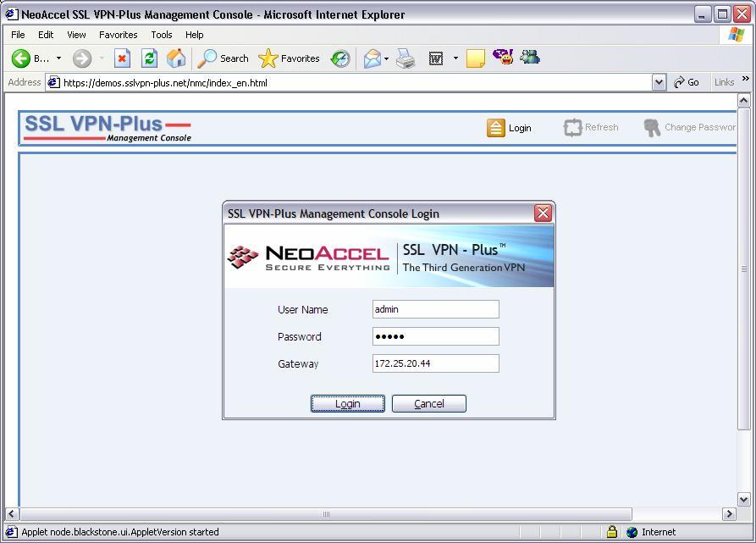The image size is (756, 543).
Task: Click the Login button in dialog
Action: pos(348,403)
